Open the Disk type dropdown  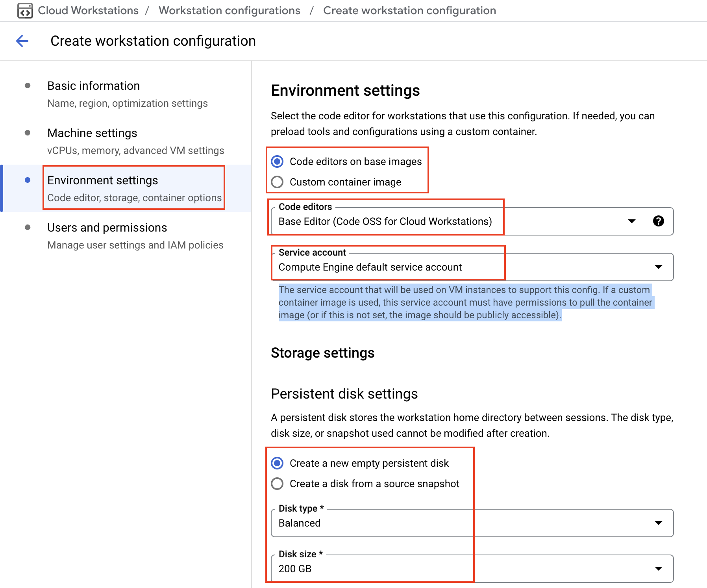[658, 523]
